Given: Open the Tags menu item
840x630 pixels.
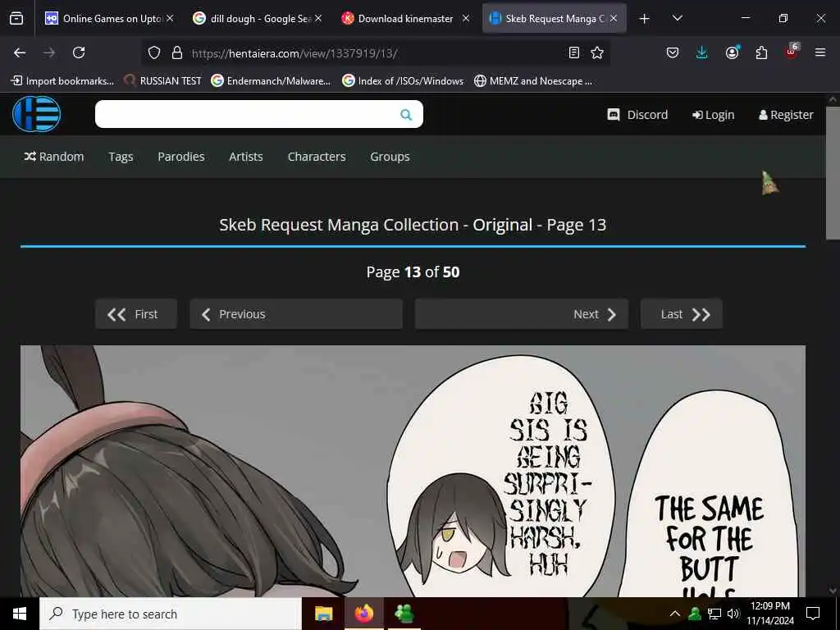Looking at the screenshot, I should (x=121, y=157).
